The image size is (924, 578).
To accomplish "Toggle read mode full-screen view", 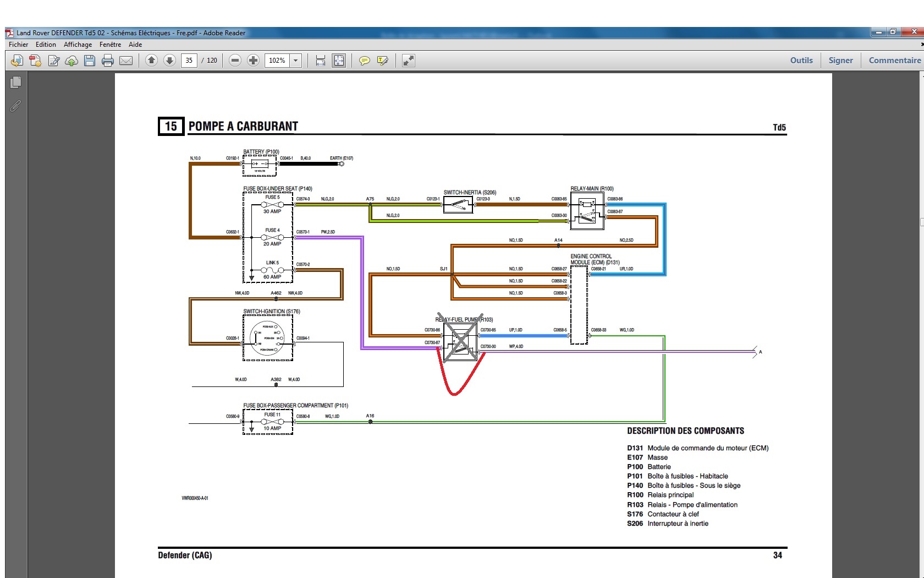I will pyautogui.click(x=409, y=61).
